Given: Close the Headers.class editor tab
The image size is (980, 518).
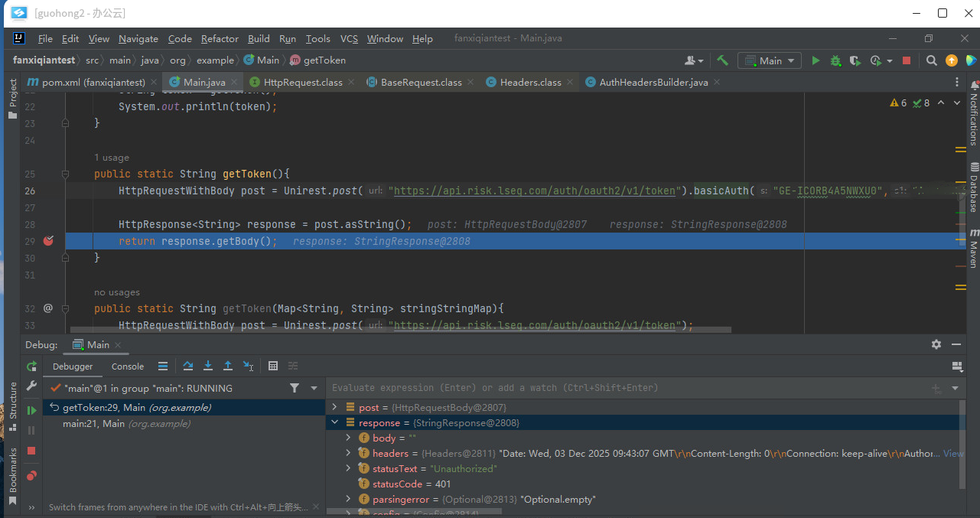Looking at the screenshot, I should [570, 82].
